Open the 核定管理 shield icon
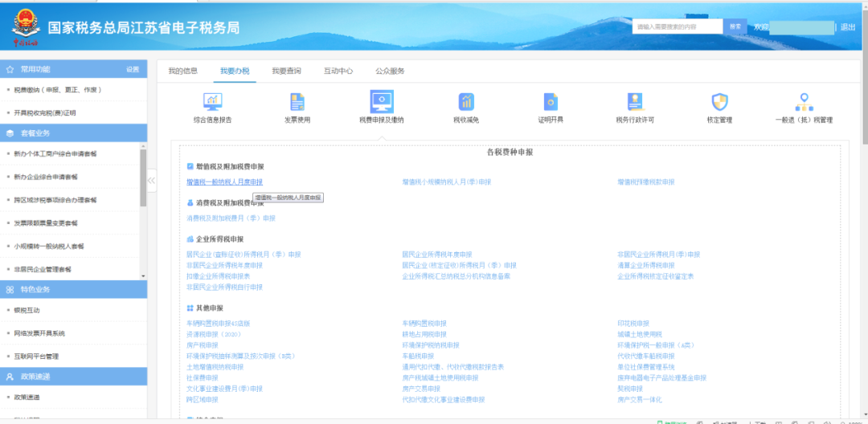The width and height of the screenshot is (868, 424). click(x=719, y=102)
